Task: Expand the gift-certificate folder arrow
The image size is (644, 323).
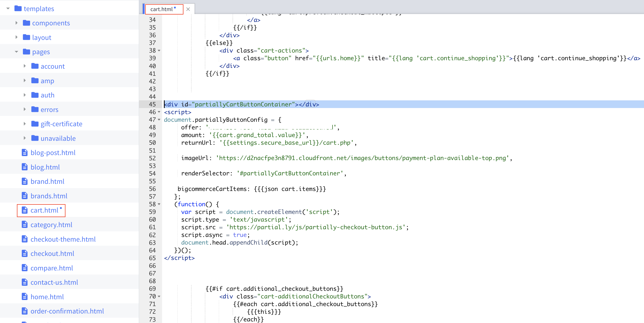Action: tap(25, 124)
